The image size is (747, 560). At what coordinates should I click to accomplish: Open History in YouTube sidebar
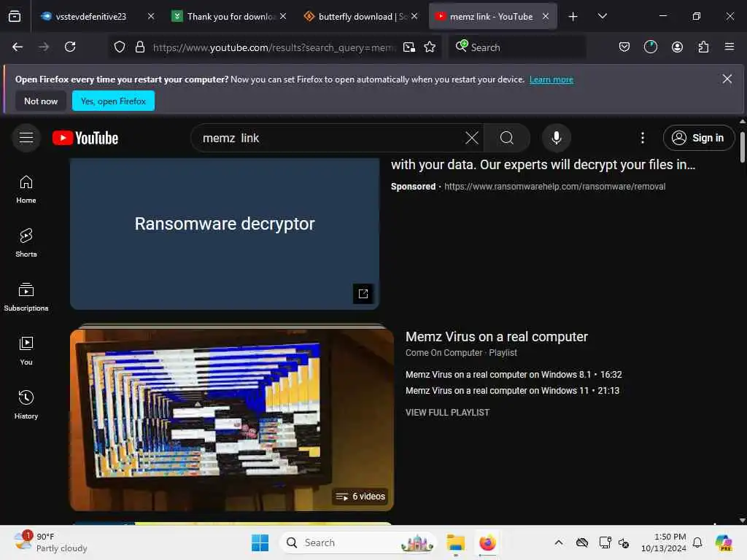coord(26,405)
